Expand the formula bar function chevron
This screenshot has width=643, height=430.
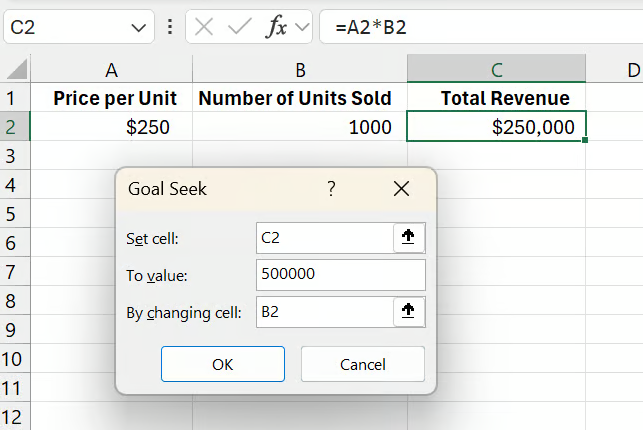(301, 27)
